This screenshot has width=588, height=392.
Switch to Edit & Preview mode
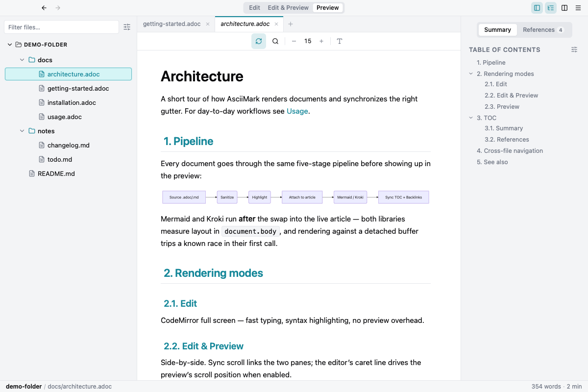[x=288, y=8]
